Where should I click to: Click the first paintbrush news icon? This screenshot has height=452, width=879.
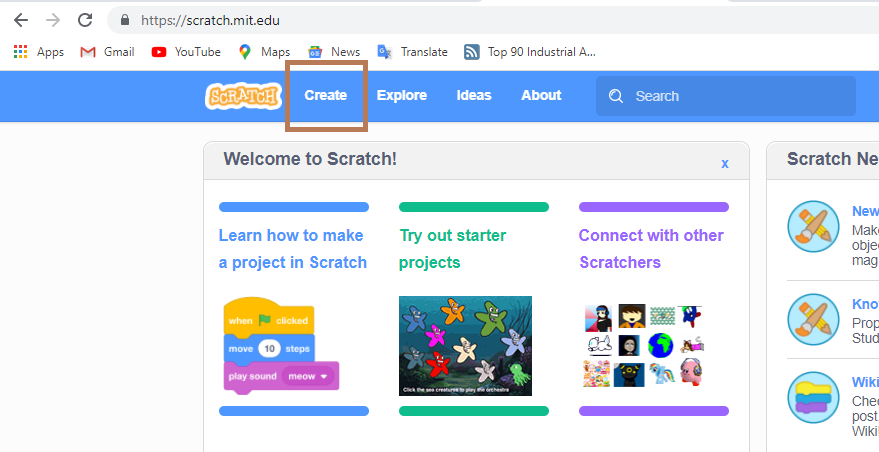click(813, 227)
